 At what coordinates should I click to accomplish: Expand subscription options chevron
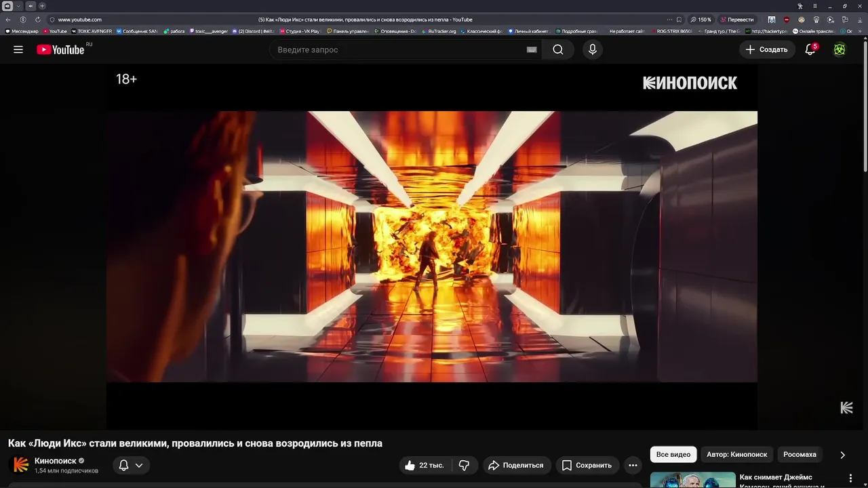(x=139, y=465)
